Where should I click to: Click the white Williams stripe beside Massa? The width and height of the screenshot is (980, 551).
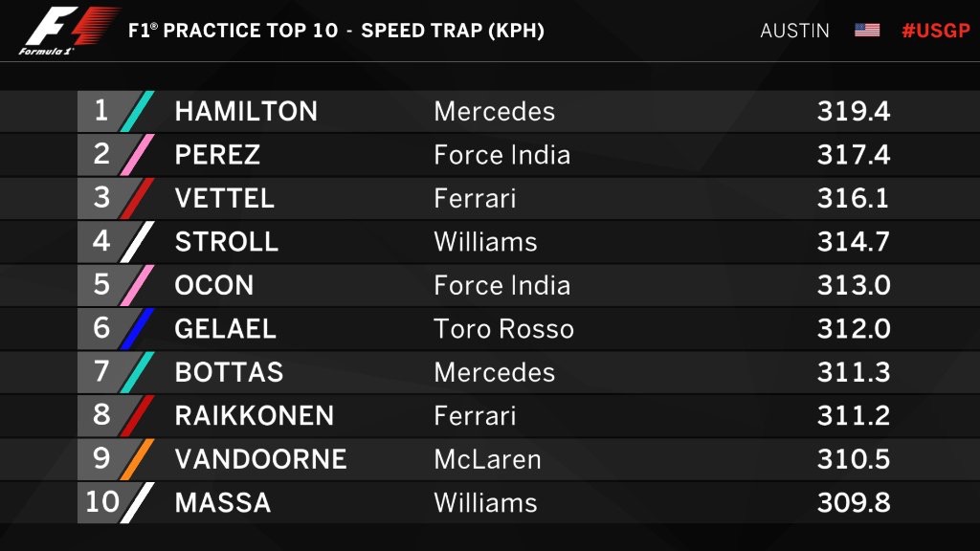click(137, 502)
